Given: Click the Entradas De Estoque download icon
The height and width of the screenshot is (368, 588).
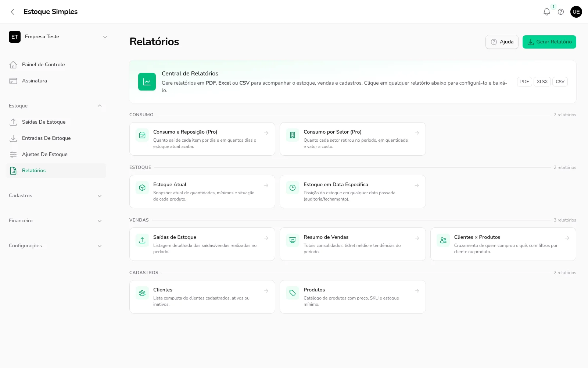Looking at the screenshot, I should 13,138.
